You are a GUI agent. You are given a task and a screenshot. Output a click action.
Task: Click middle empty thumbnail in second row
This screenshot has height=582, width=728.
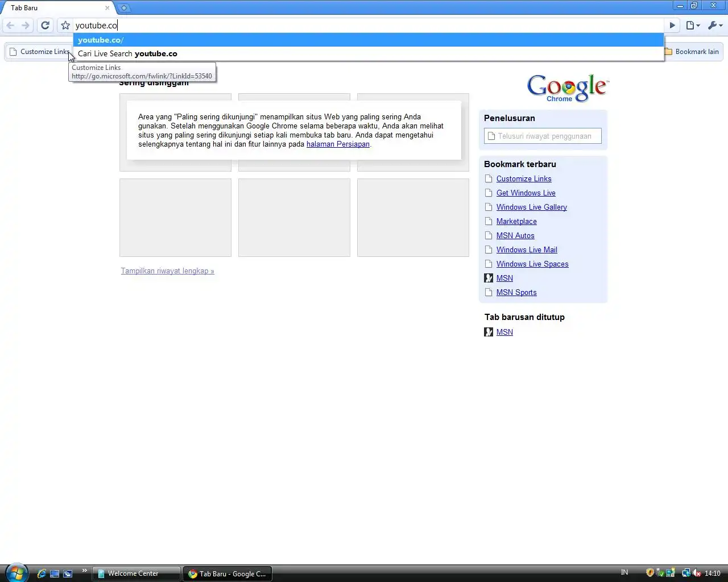coord(294,218)
